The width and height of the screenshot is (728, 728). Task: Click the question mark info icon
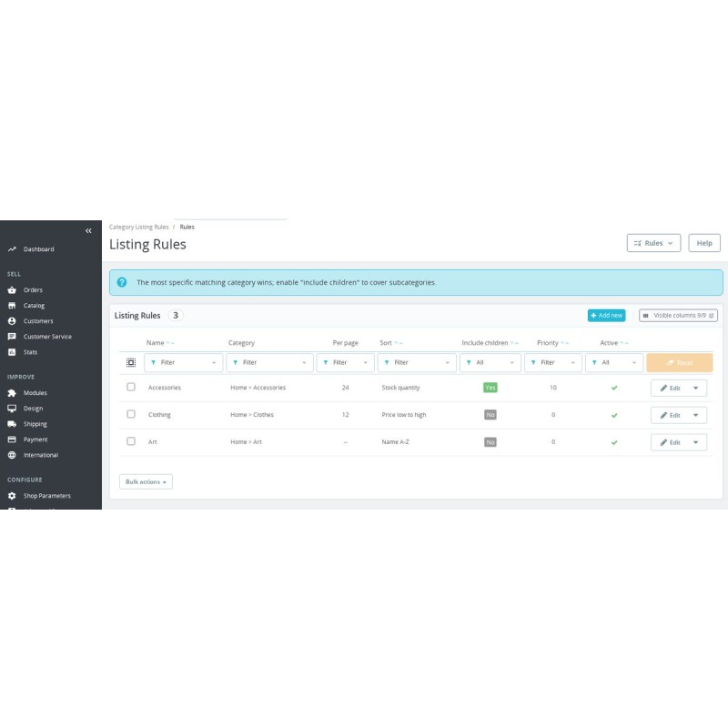point(122,282)
